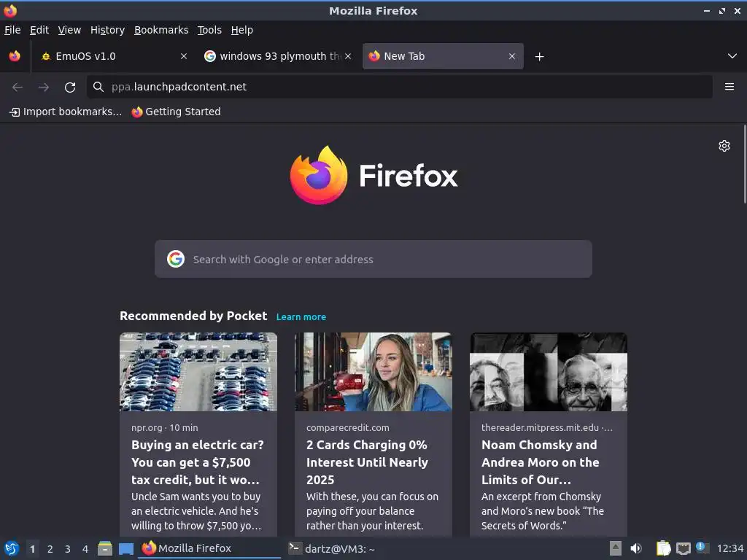Open the File menu

tap(12, 30)
